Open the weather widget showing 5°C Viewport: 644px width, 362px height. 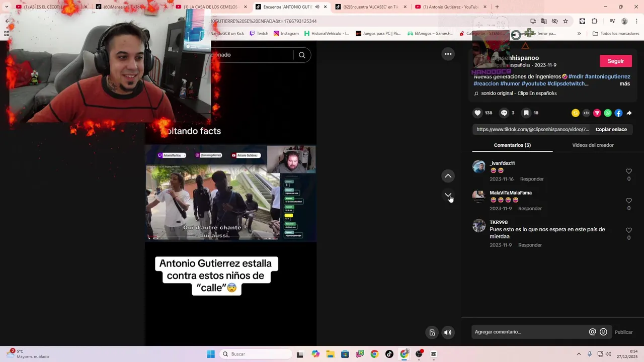click(28, 354)
